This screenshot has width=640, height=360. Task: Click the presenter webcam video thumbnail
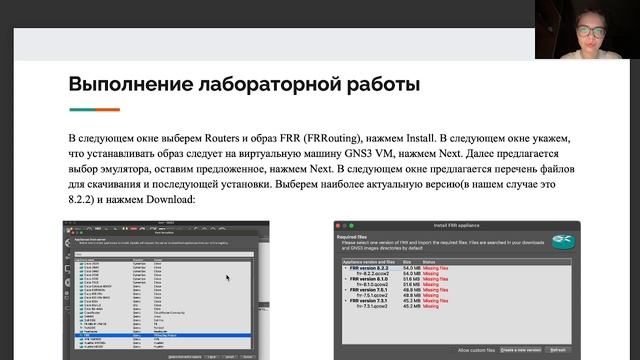587,29
